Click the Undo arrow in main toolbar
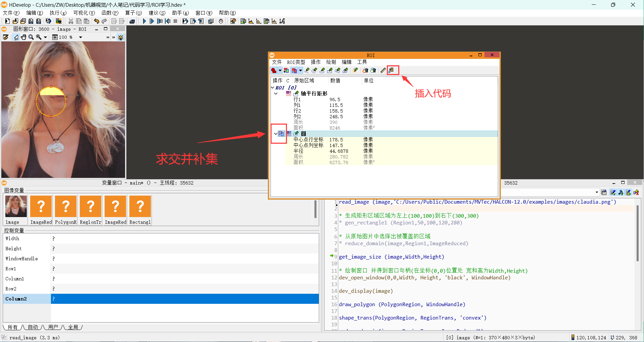 click(97, 21)
